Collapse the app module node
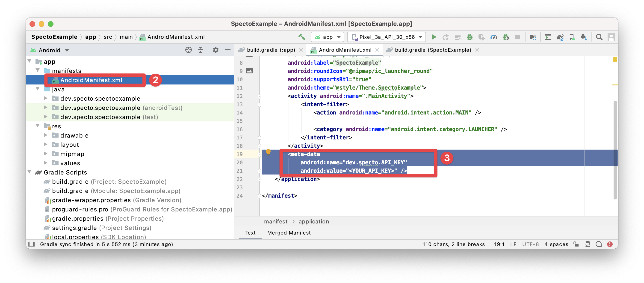Image resolution: width=644 pixels, height=283 pixels. pos(30,61)
